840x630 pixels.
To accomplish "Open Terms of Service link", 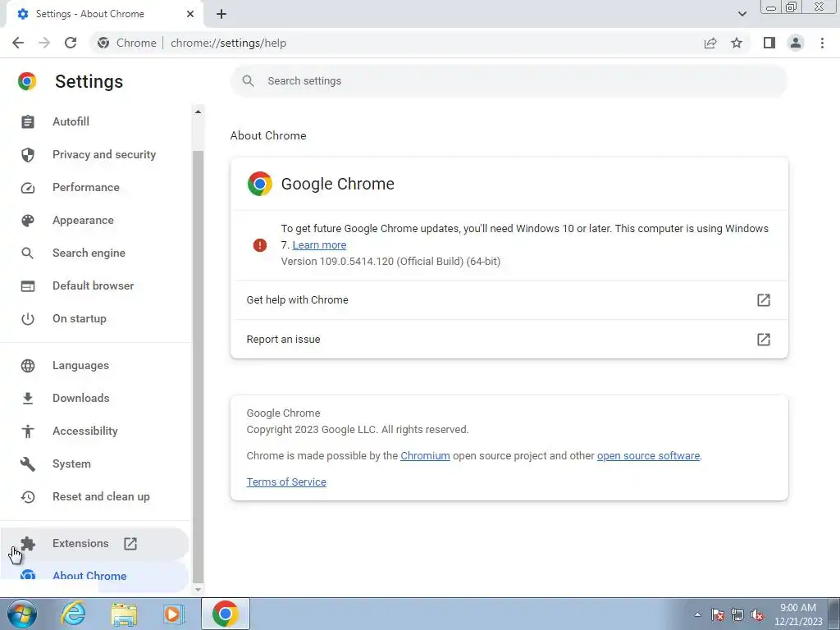I will [x=286, y=482].
